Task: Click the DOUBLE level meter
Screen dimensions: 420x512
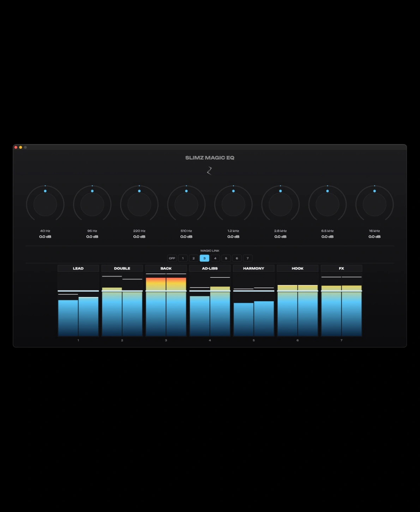Action: point(122,305)
